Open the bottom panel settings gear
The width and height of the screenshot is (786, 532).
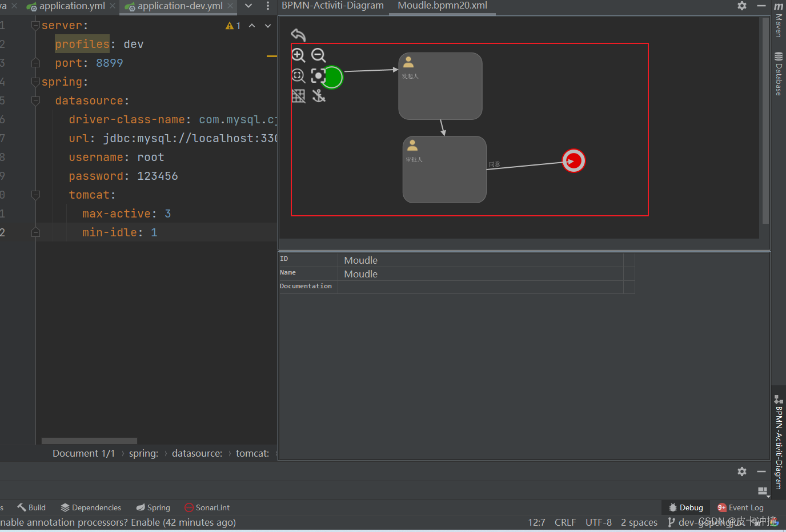coord(742,471)
